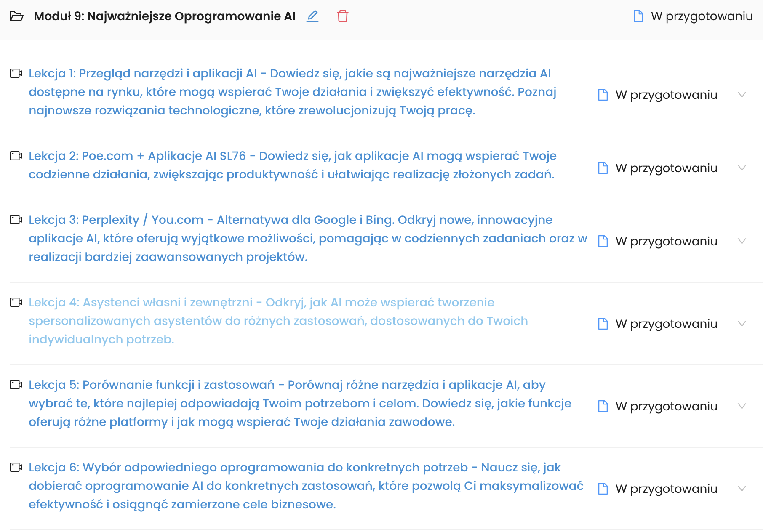Click the document icon in the module header status

click(x=638, y=16)
